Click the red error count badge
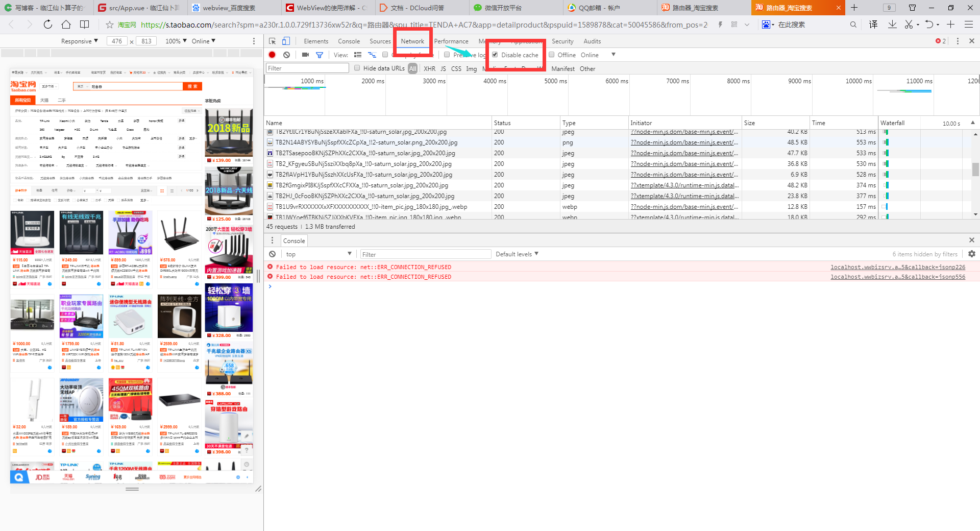The image size is (980, 531). click(941, 41)
